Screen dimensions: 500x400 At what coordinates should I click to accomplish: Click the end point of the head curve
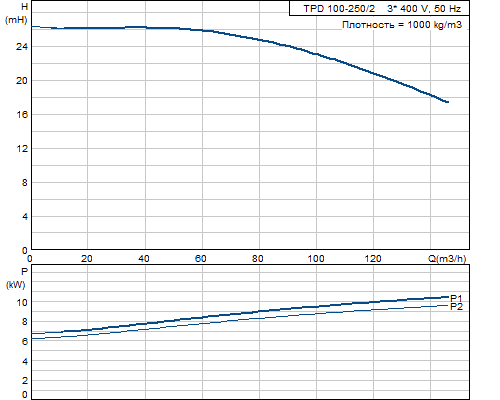pos(447,102)
